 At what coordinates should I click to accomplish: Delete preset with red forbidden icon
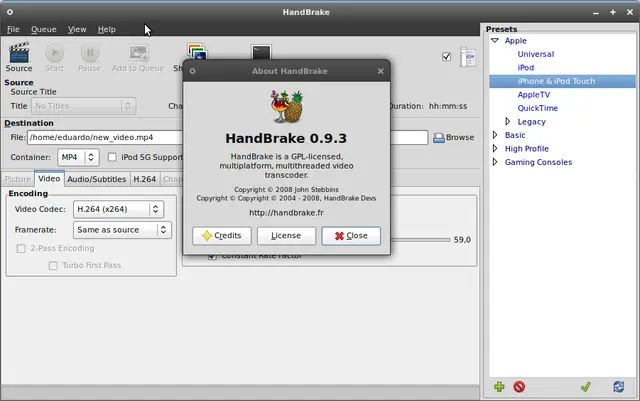point(519,386)
